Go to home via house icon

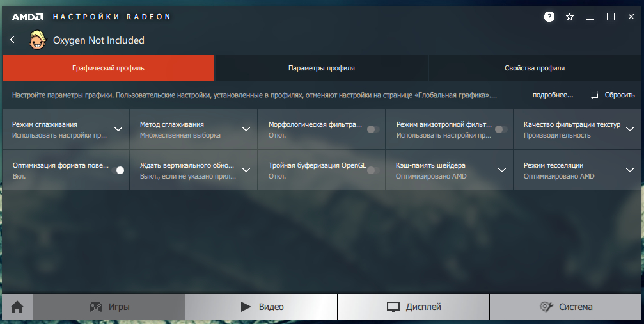[x=17, y=307]
